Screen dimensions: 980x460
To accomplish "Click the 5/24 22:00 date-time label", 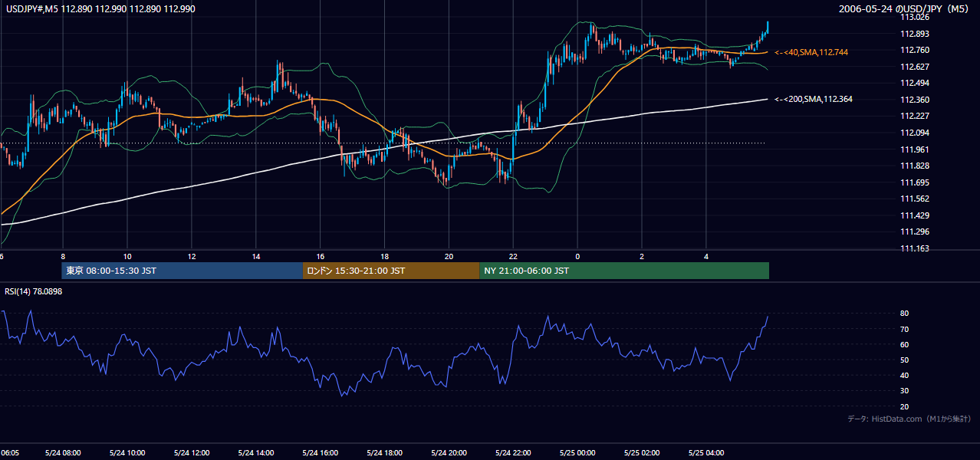I will coord(513,453).
